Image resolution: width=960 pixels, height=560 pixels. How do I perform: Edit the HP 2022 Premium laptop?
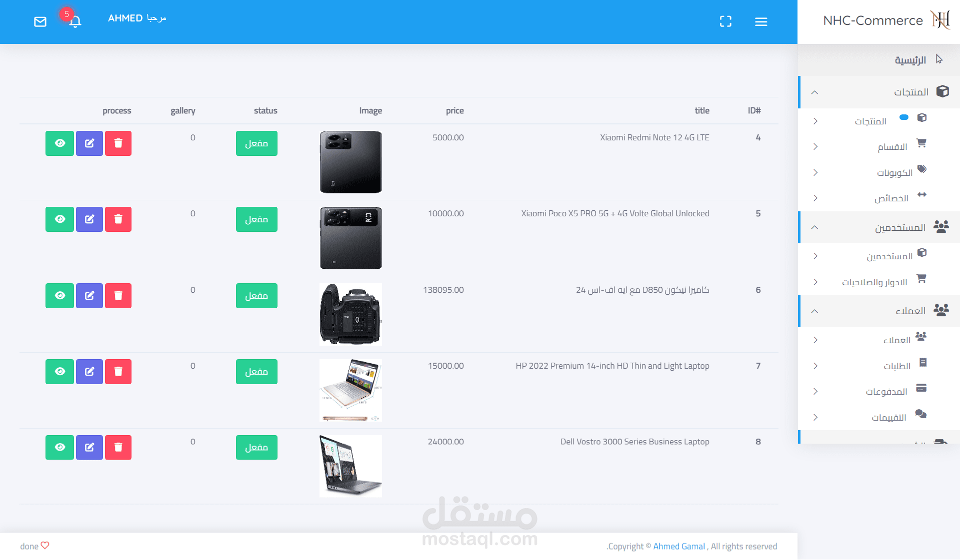[89, 372]
